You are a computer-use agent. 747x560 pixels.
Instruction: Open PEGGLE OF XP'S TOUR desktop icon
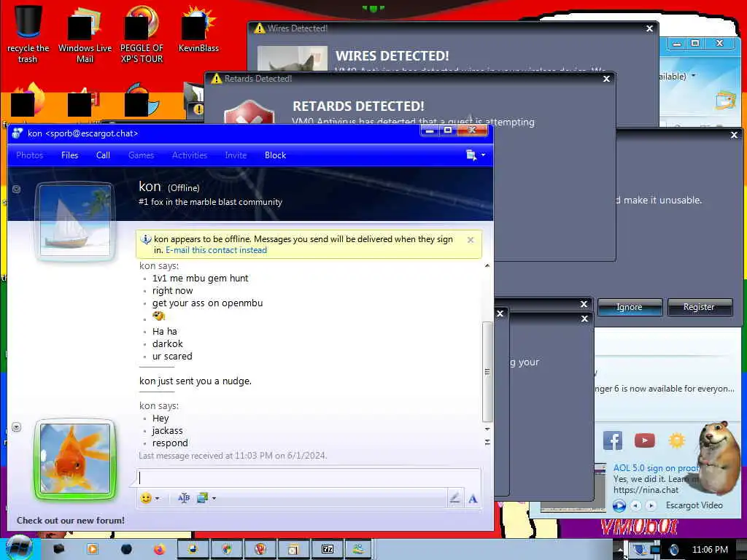[x=142, y=34]
